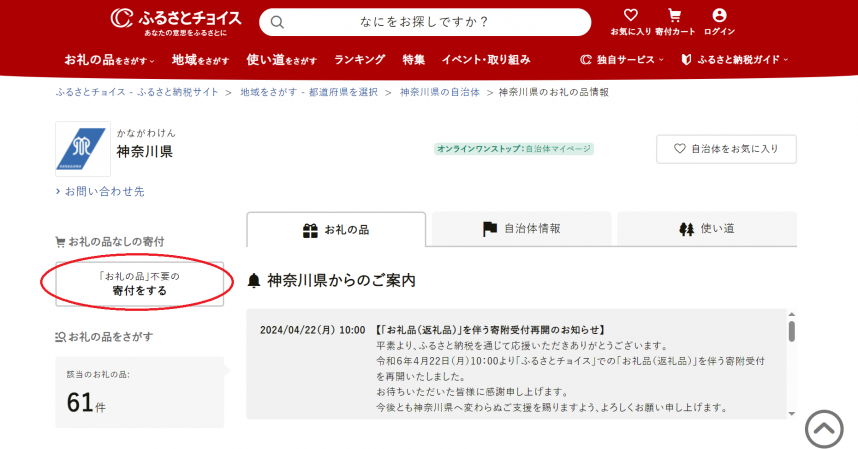Switch to 自治体情報 tab
This screenshot has width=858, height=449.
521,229
